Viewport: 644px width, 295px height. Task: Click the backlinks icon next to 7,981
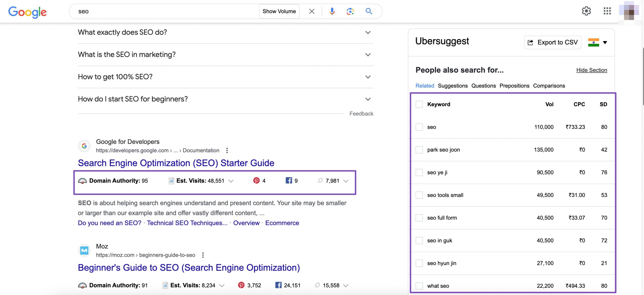(x=320, y=180)
